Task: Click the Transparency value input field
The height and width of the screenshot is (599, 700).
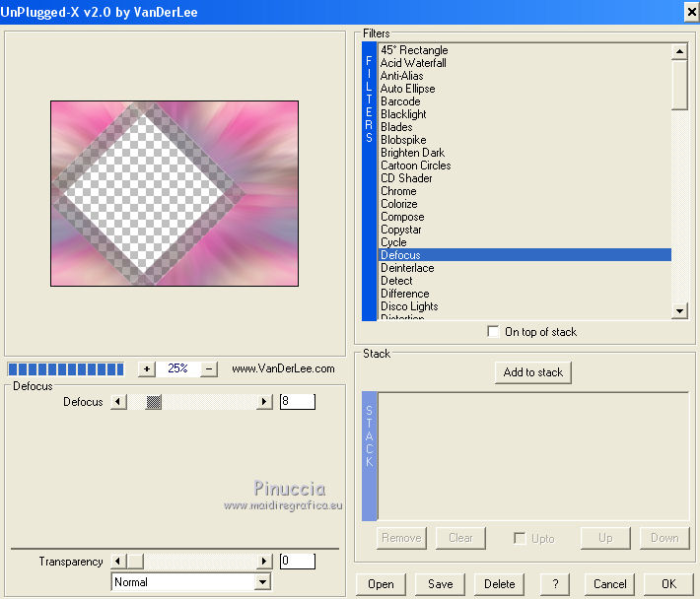Action: tap(298, 562)
